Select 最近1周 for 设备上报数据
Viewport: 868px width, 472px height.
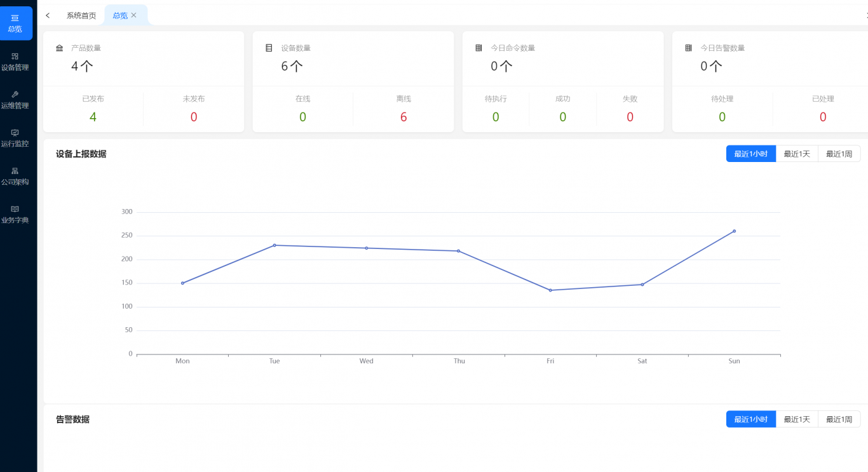[x=839, y=154]
